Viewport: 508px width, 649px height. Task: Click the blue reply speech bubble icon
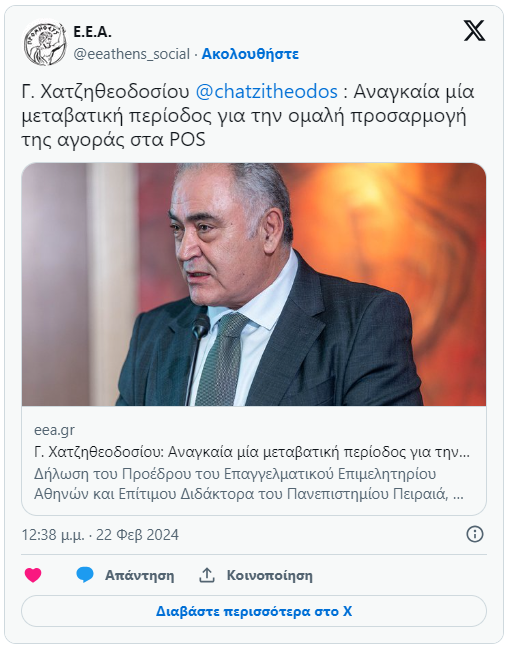pyautogui.click(x=85, y=575)
